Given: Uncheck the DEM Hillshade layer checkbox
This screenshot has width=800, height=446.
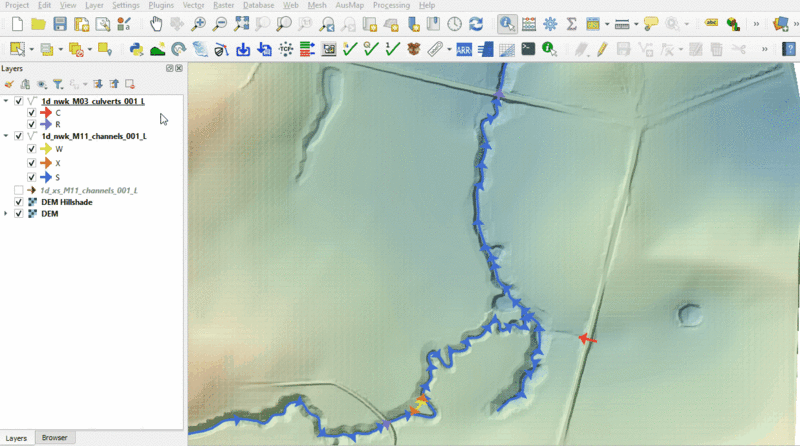Looking at the screenshot, I should click(x=18, y=201).
